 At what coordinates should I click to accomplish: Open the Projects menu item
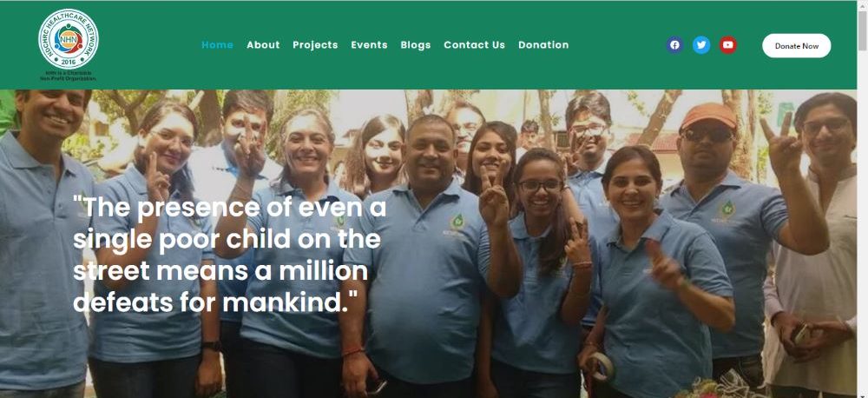pyautogui.click(x=315, y=45)
